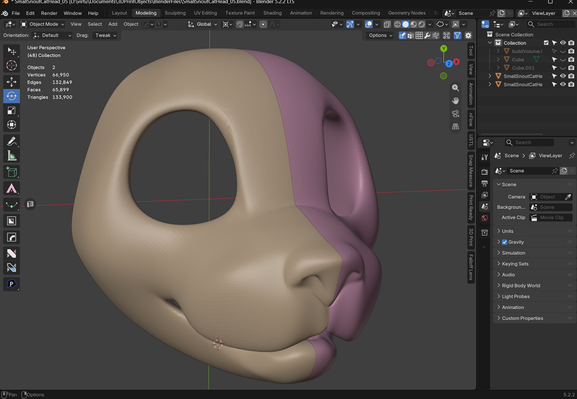Open Global transform orientation dropdown

(x=202, y=24)
